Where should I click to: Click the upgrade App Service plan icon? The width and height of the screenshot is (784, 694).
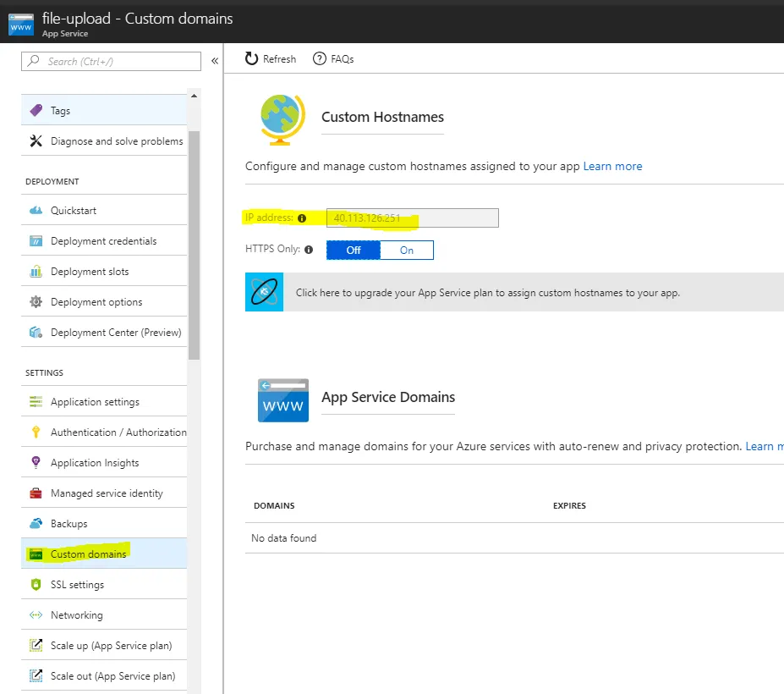pyautogui.click(x=264, y=292)
